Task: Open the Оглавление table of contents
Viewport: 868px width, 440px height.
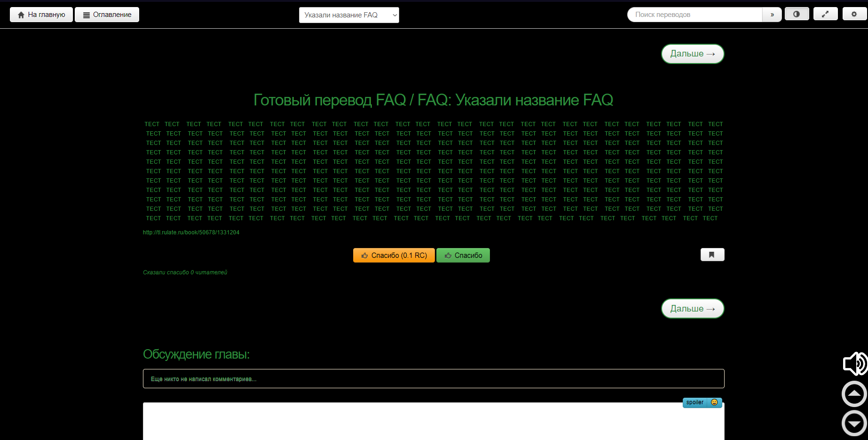Action: 107,15
